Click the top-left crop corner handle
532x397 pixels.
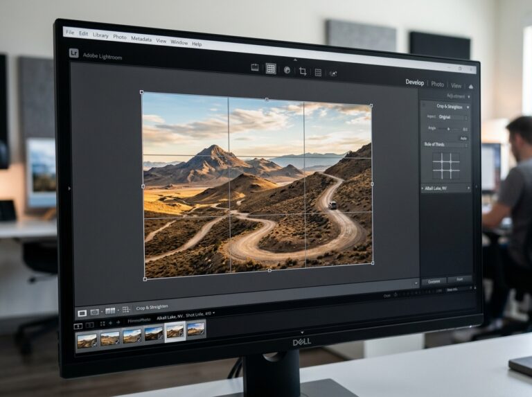[141, 92]
